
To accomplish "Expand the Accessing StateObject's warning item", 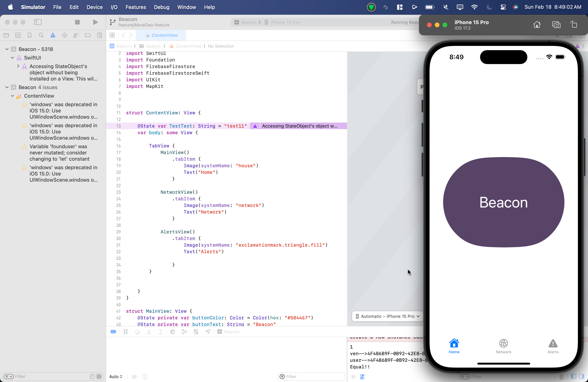I will [18, 66].
